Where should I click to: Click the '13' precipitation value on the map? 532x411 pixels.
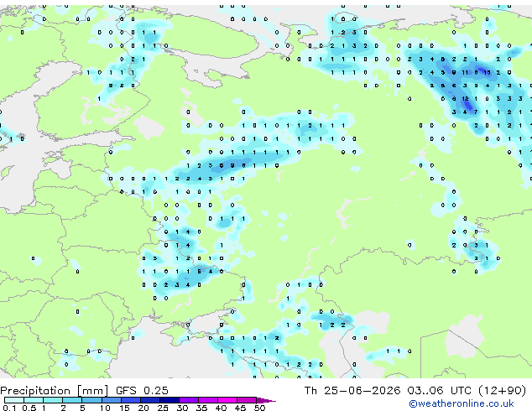coord(488,72)
